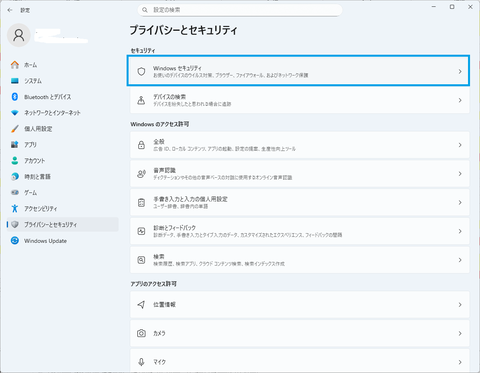Click the 時刻と言語 globe icon
The width and height of the screenshot is (480, 373).
coord(15,177)
